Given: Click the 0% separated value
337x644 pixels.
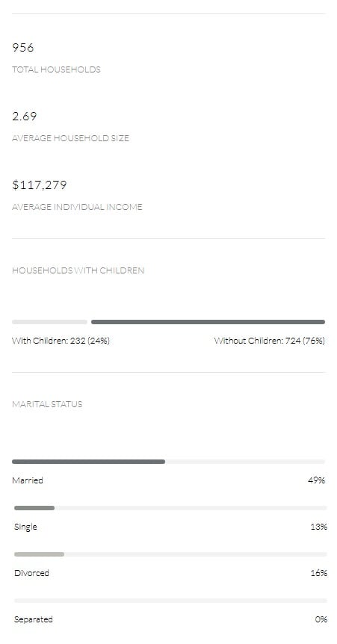Looking at the screenshot, I should [x=321, y=619].
